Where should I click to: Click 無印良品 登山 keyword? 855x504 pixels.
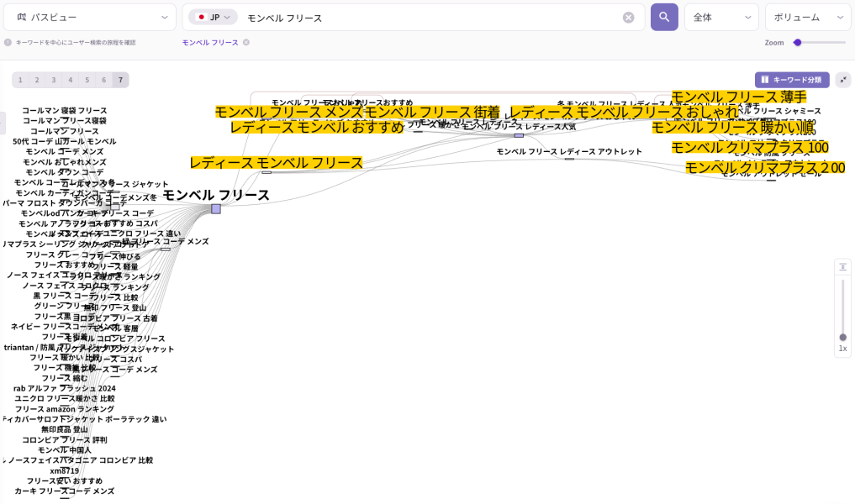[x=65, y=430]
